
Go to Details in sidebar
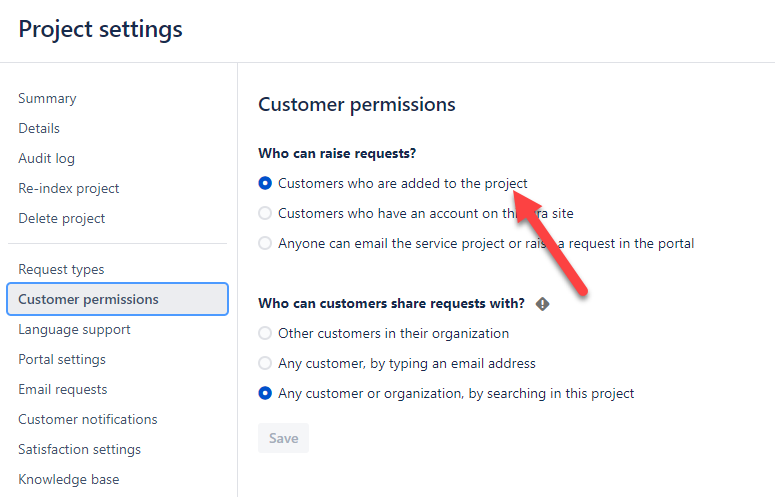(x=39, y=128)
